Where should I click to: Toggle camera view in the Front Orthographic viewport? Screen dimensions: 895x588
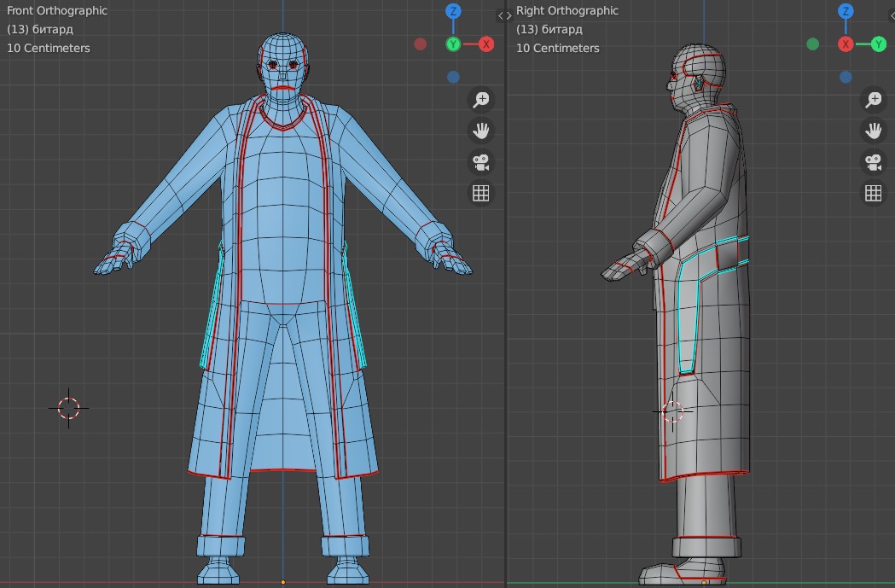pyautogui.click(x=481, y=161)
